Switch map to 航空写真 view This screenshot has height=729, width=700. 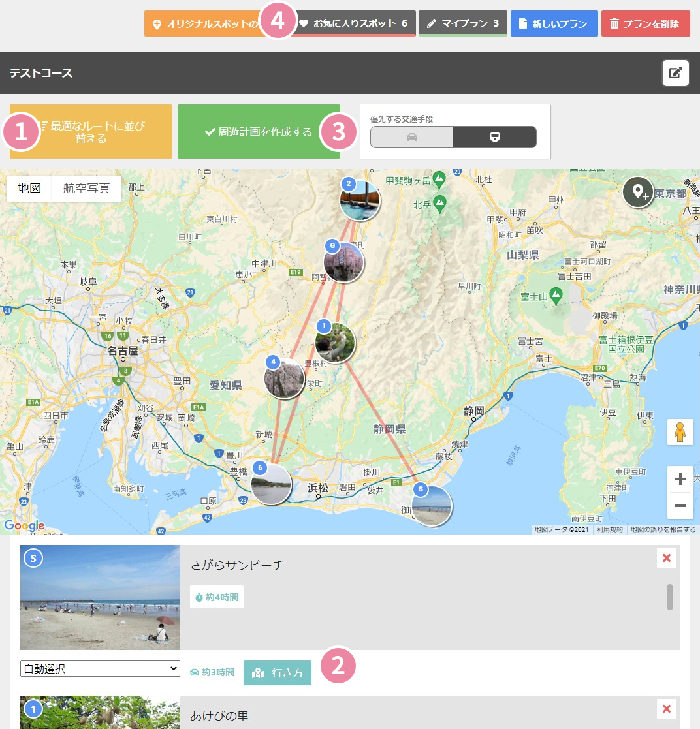[x=86, y=189]
